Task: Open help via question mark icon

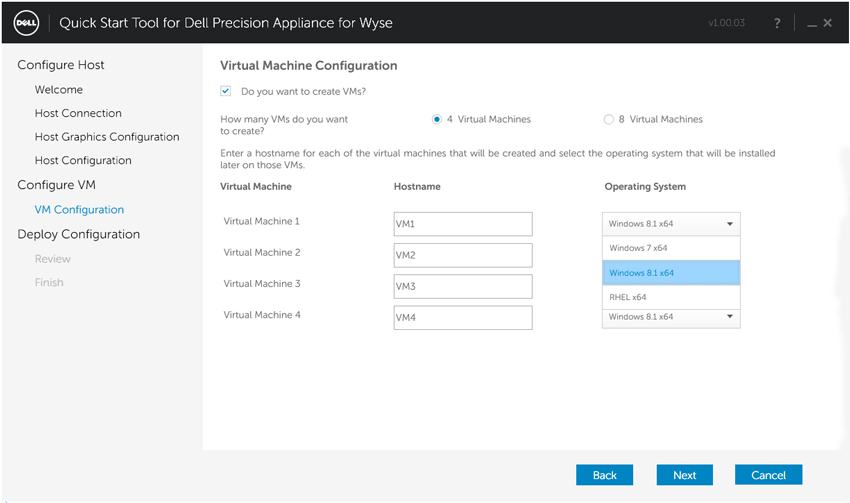Action: 777,23
